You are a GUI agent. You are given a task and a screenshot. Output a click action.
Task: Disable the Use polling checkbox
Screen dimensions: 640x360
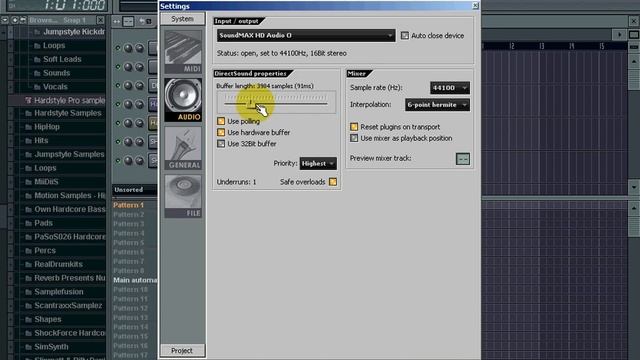point(221,121)
